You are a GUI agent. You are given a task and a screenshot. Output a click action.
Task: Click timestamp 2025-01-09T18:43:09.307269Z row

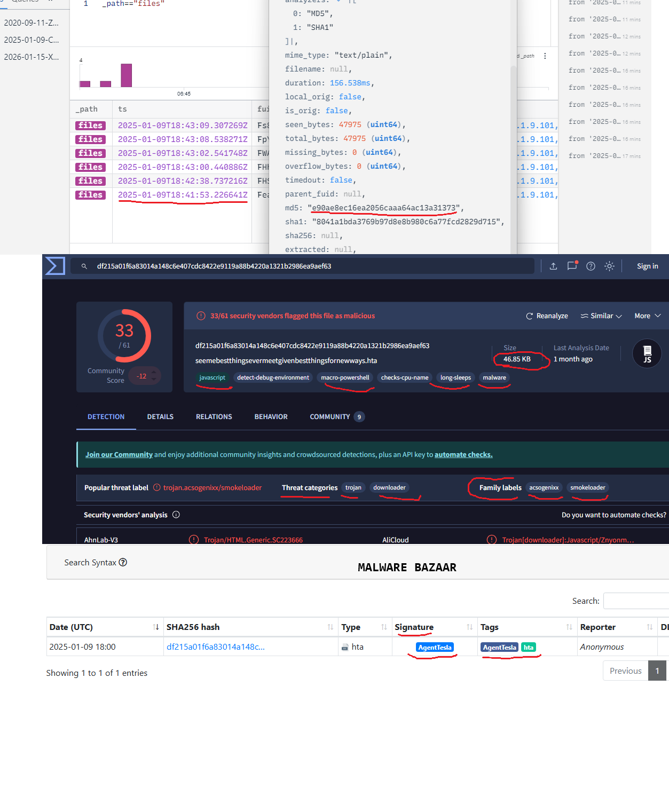pyautogui.click(x=183, y=125)
